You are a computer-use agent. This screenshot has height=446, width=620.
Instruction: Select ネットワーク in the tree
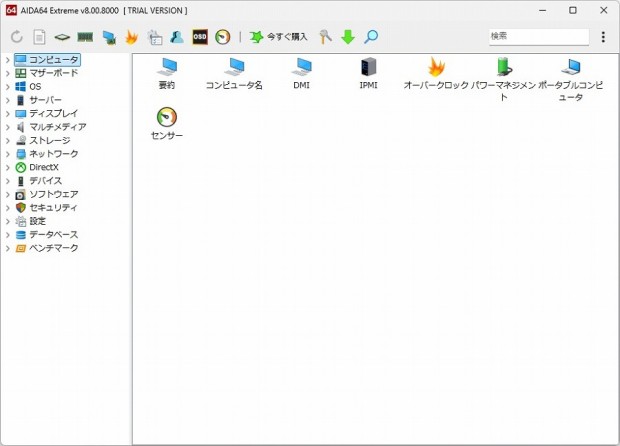[x=47, y=154]
